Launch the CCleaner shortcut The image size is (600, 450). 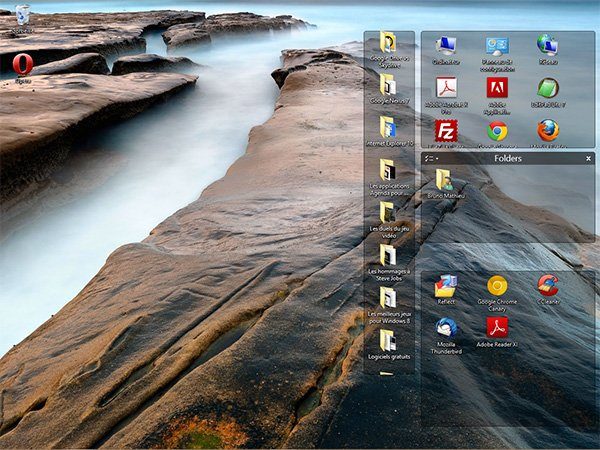(548, 290)
